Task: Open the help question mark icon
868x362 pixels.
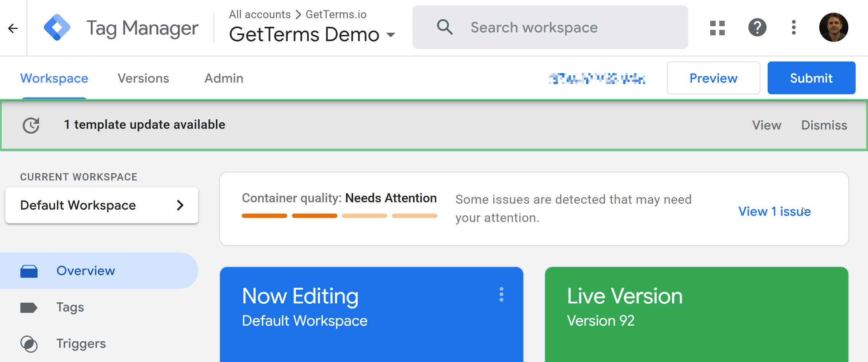Action: (757, 28)
